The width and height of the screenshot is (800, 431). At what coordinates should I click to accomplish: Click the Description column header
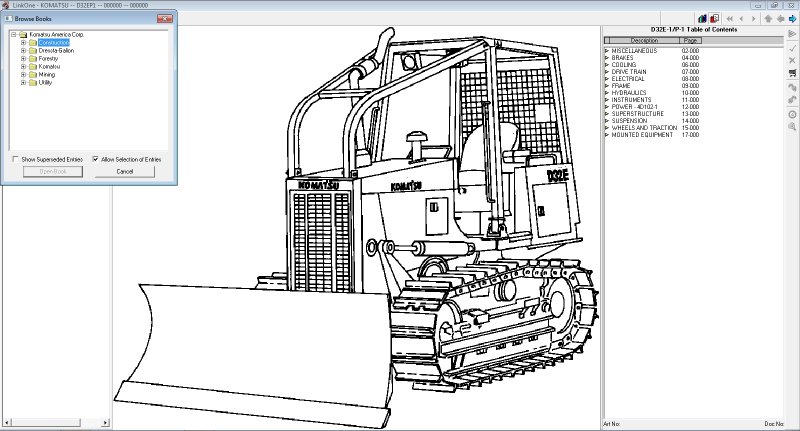644,40
